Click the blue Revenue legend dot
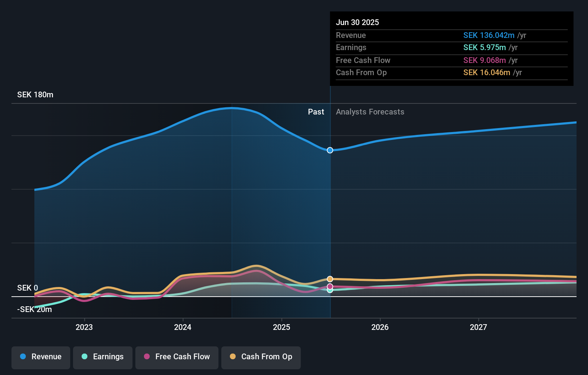The image size is (588, 375). [x=23, y=357]
